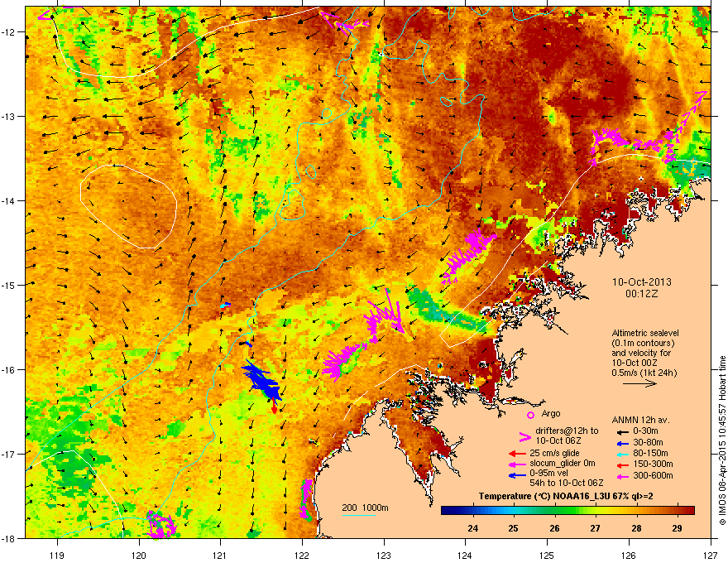Click the blue arrow beside '0-95m vel'
728x563 pixels.
point(517,474)
